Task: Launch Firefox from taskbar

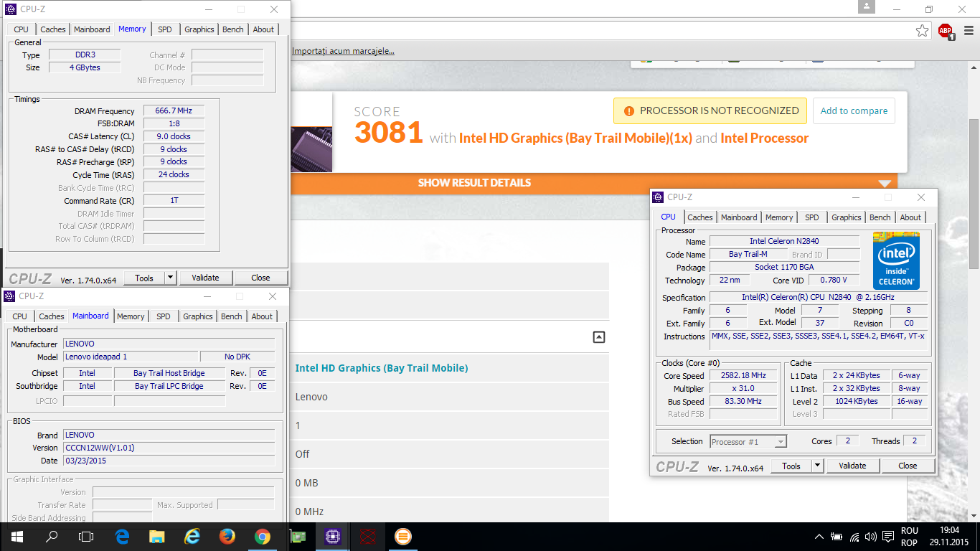Action: [227, 537]
